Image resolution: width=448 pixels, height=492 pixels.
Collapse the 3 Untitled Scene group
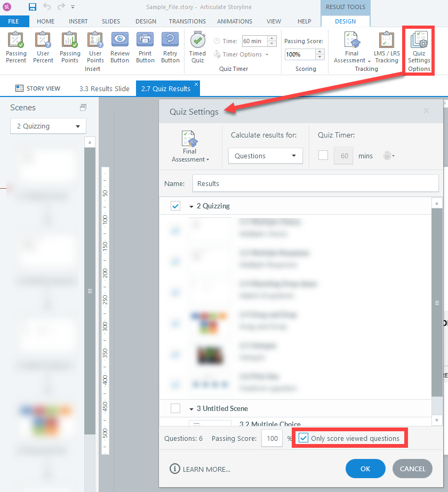191,409
